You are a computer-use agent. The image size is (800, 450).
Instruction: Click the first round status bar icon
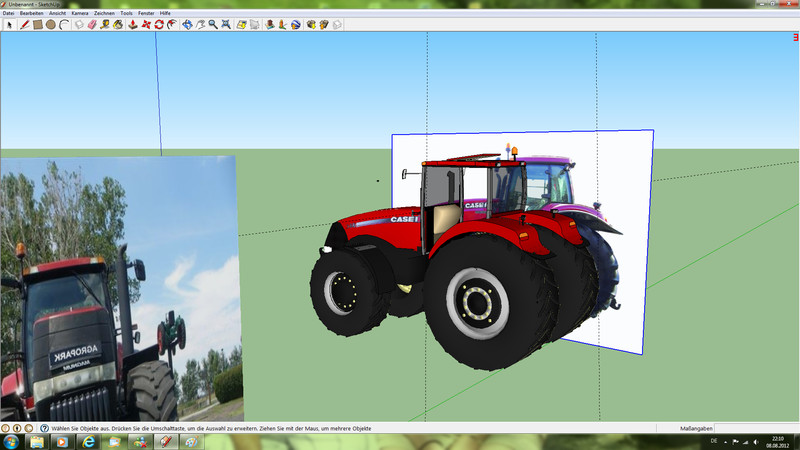coord(6,429)
